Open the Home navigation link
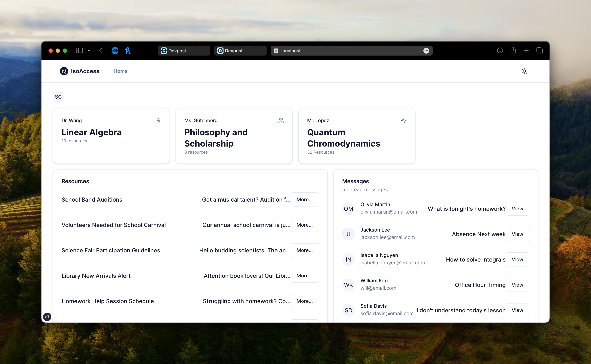Image resolution: width=591 pixels, height=364 pixels. [120, 71]
